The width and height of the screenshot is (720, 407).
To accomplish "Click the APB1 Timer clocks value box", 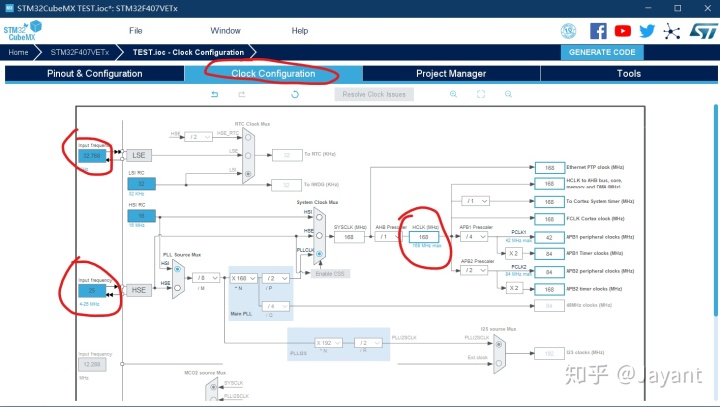I will (x=549, y=254).
